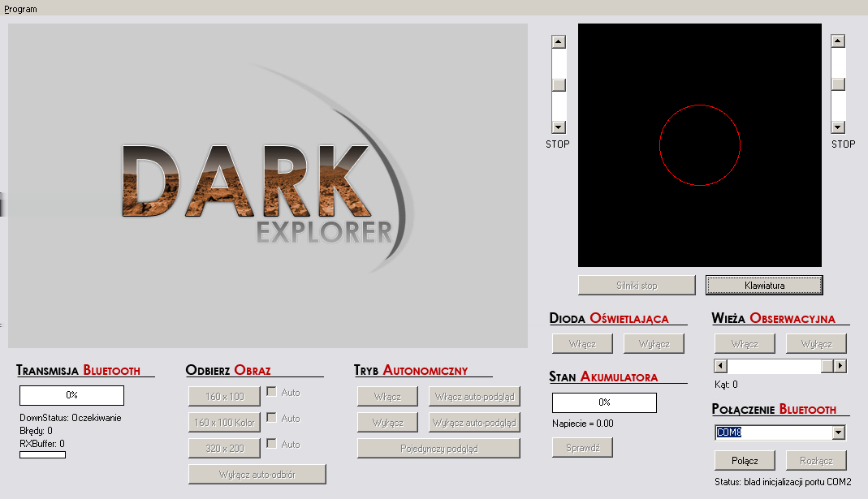Screen dimensions: 868x499
Task: Click Sprawdź button under Stan Akumulatora
Action: (582, 448)
